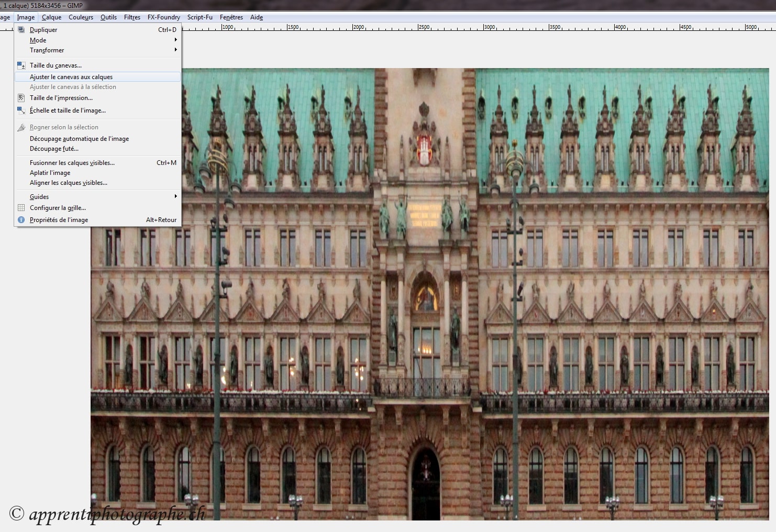This screenshot has width=776, height=532.
Task: Choose Aligner les calques visibles
Action: tap(69, 183)
